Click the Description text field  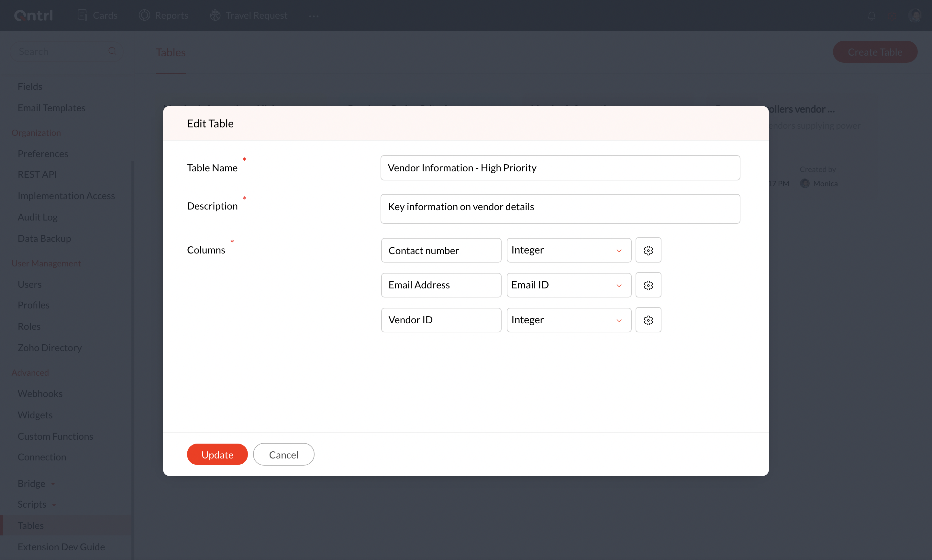click(x=560, y=208)
